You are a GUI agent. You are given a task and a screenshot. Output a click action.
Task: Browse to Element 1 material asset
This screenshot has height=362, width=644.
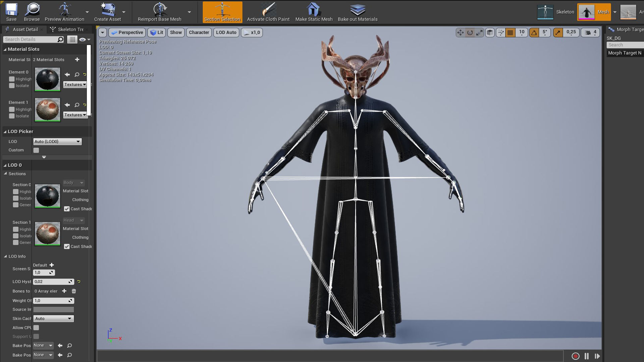click(x=77, y=105)
